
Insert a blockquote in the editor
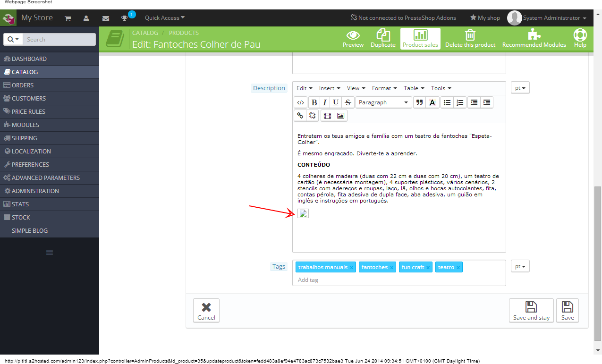click(419, 102)
